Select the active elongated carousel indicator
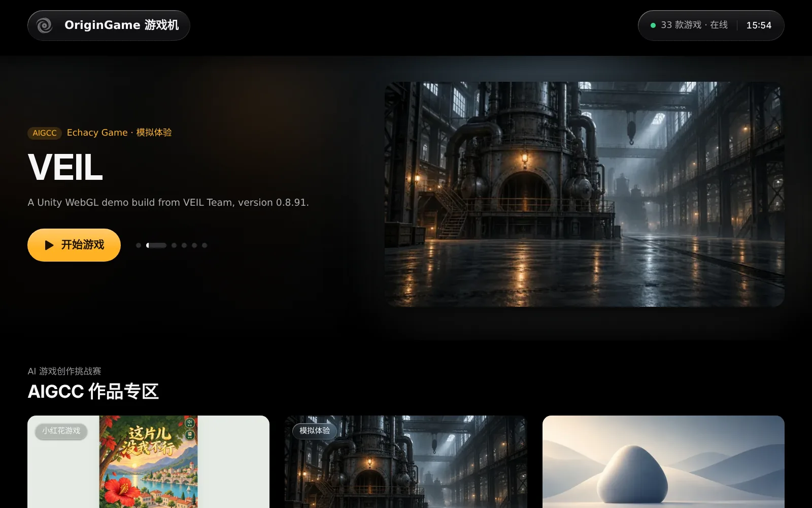The height and width of the screenshot is (508, 812). (x=156, y=245)
